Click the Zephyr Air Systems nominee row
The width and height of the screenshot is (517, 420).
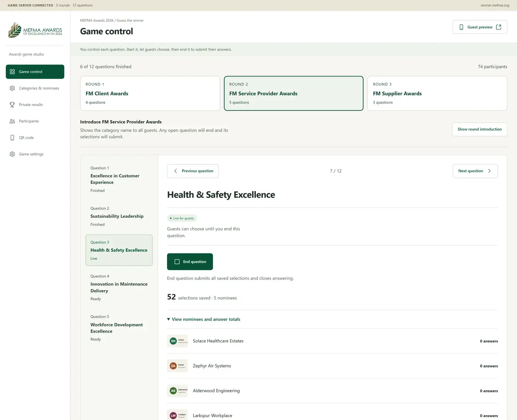click(x=332, y=366)
